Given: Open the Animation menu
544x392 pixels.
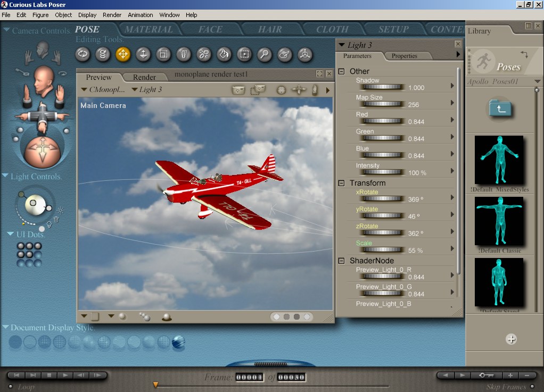Looking at the screenshot, I should click(x=141, y=15).
